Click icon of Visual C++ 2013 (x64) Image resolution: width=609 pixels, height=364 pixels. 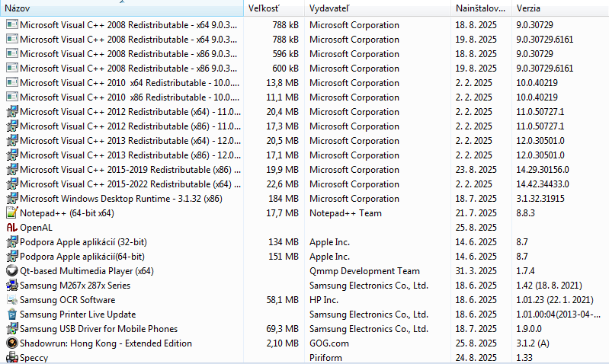(x=12, y=140)
